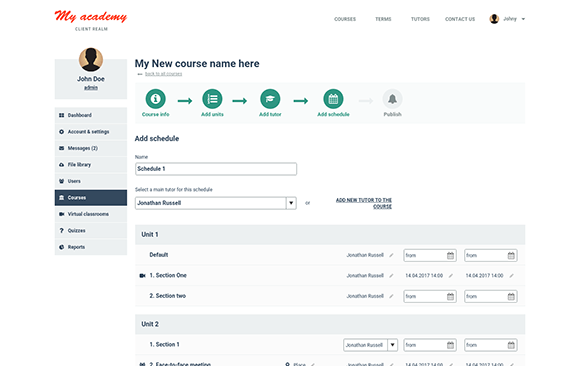Select Courses in the sidebar
580x366 pixels.
tap(91, 198)
